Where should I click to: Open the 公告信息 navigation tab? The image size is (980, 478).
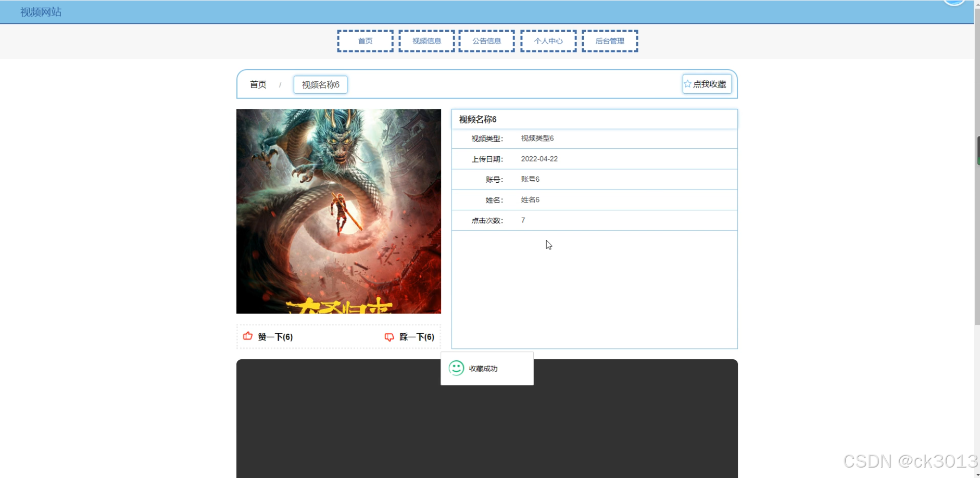click(x=487, y=41)
